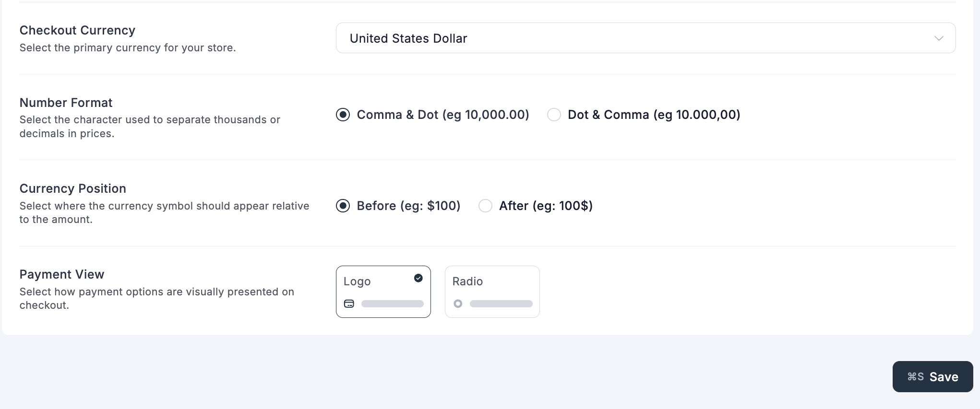Select the Dot & Comma radio button

pyautogui.click(x=554, y=115)
